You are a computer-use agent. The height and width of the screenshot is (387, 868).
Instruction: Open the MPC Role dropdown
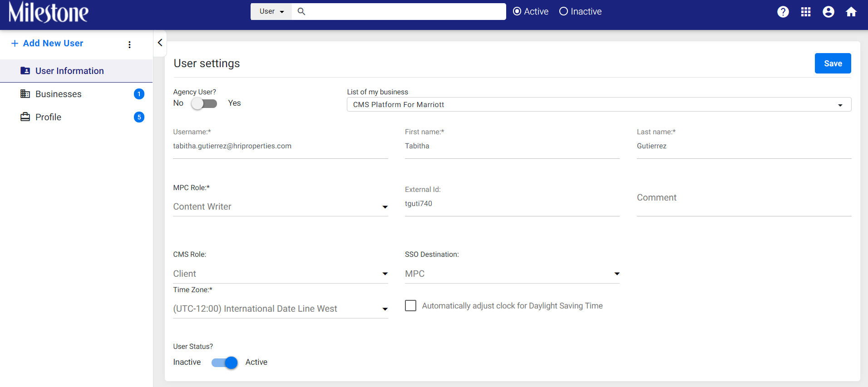281,207
